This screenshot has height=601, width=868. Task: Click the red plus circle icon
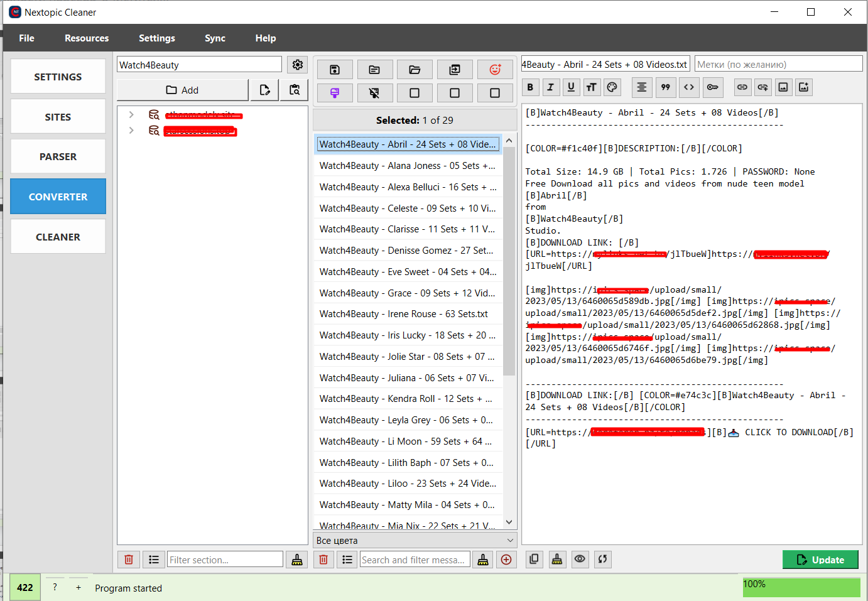506,560
